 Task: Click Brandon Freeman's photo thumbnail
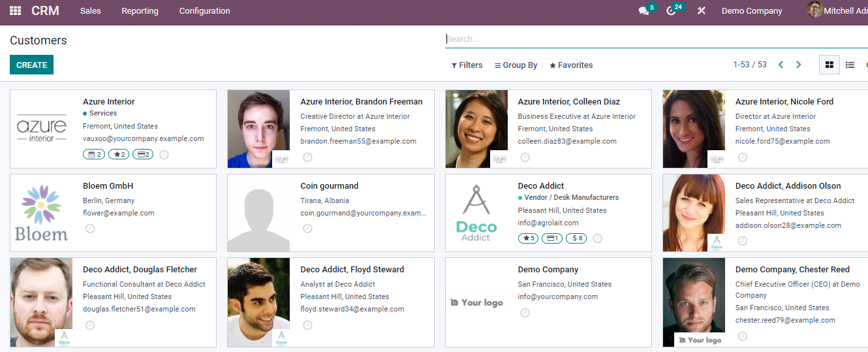pos(258,129)
